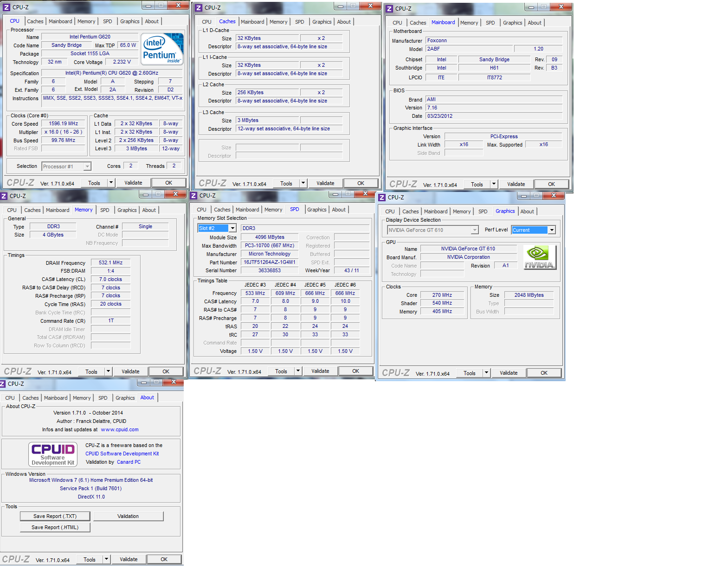Click CPU-Z title icon of the SPD tab window

(x=194, y=196)
